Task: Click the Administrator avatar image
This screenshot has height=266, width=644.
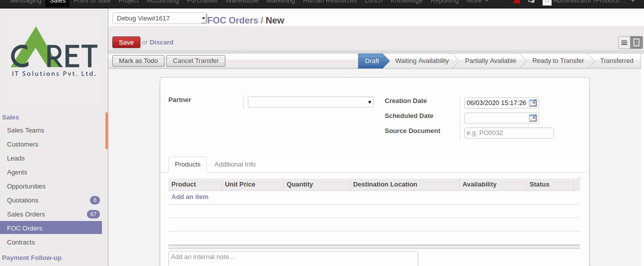Action: click(x=547, y=2)
